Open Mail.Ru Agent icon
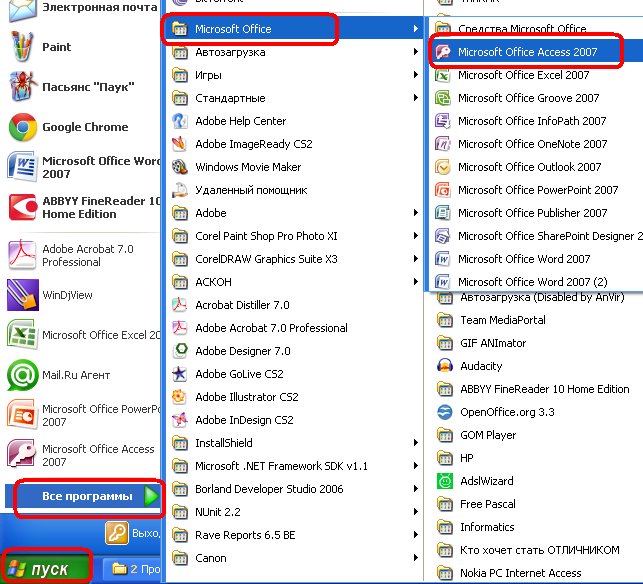The image size is (643, 584). (x=22, y=375)
